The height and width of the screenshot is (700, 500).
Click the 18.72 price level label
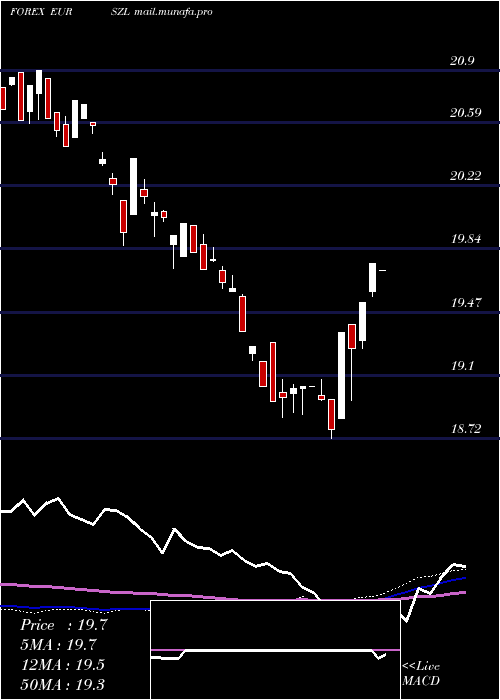coord(466,429)
